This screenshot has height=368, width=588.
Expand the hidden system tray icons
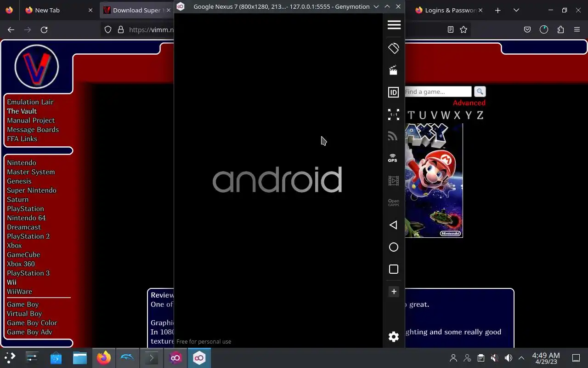pyautogui.click(x=521, y=358)
